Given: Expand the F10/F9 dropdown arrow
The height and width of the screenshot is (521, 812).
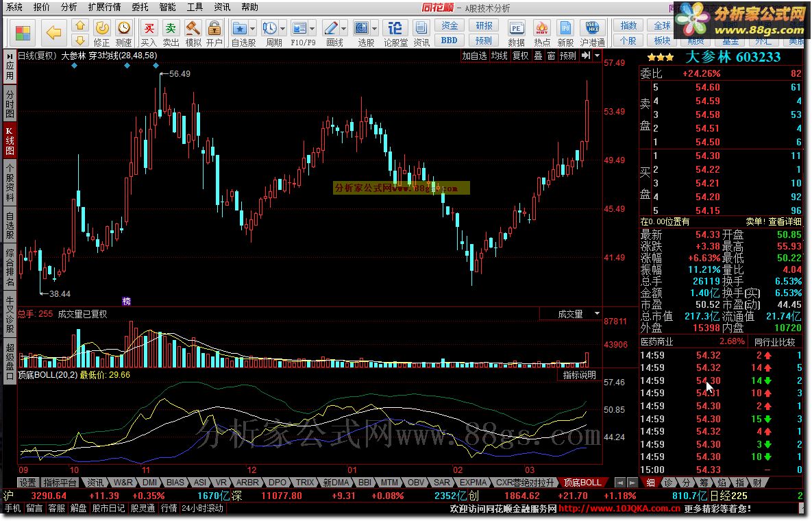Looking at the screenshot, I should [x=312, y=29].
